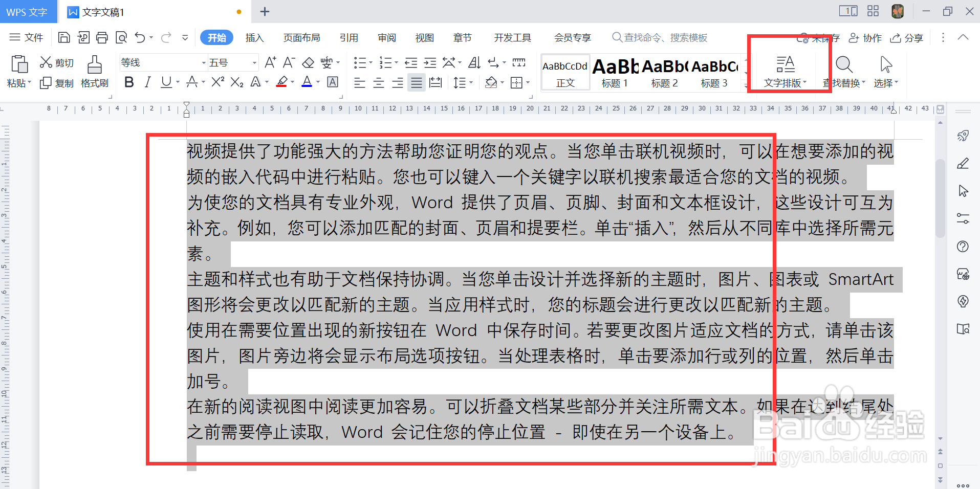Undo the last action
This screenshot has width=980, height=489.
140,37
